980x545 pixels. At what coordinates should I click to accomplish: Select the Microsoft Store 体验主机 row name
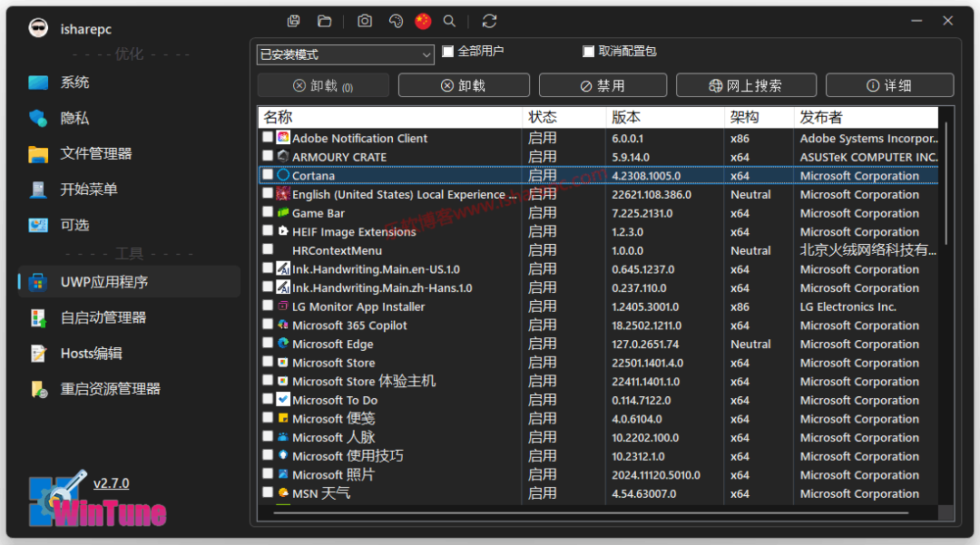point(364,382)
